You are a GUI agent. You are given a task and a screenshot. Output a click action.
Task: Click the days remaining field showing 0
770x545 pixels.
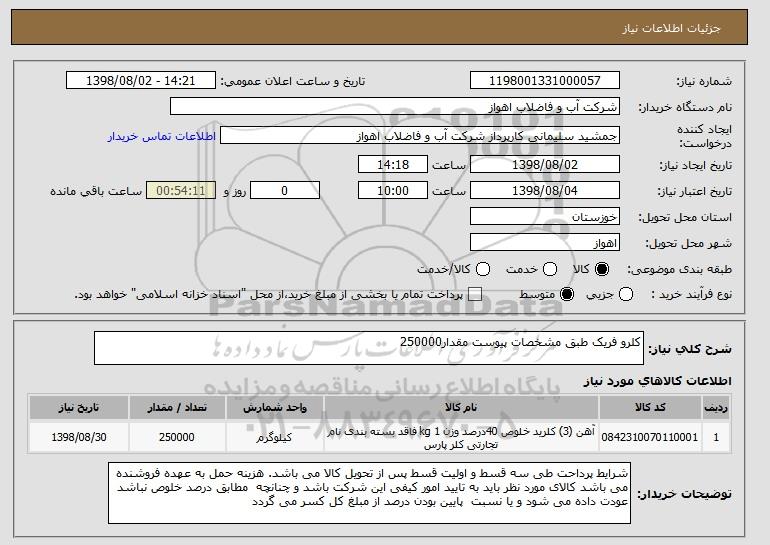pyautogui.click(x=285, y=191)
